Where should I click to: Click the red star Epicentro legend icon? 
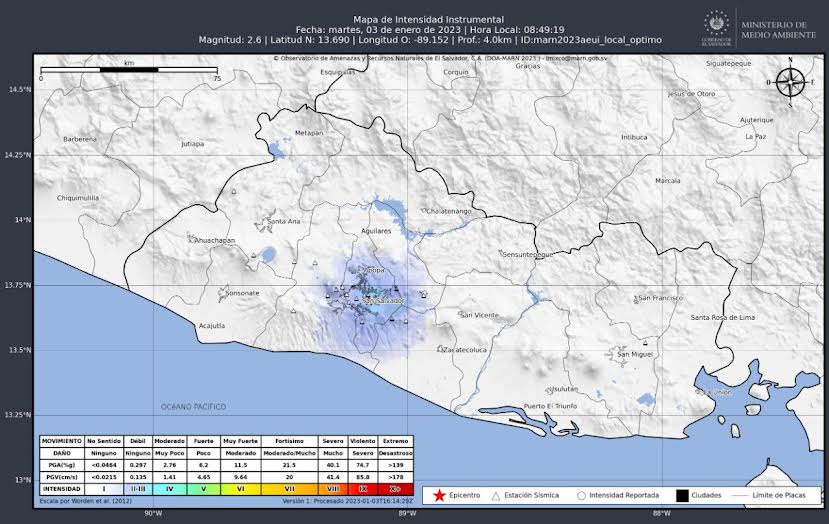[438, 495]
